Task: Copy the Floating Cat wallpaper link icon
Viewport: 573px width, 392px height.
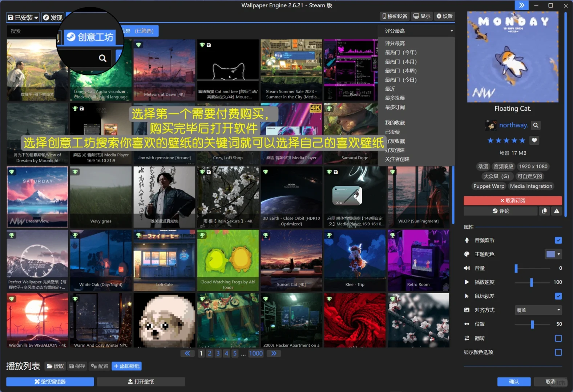Action: click(544, 211)
